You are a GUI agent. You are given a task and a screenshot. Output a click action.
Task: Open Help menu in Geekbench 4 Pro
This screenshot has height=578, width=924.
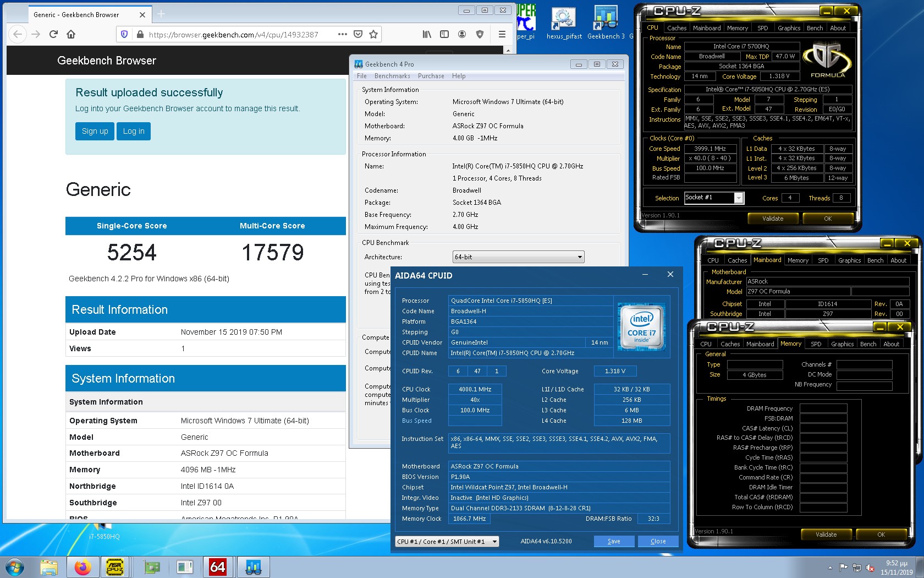pos(459,76)
